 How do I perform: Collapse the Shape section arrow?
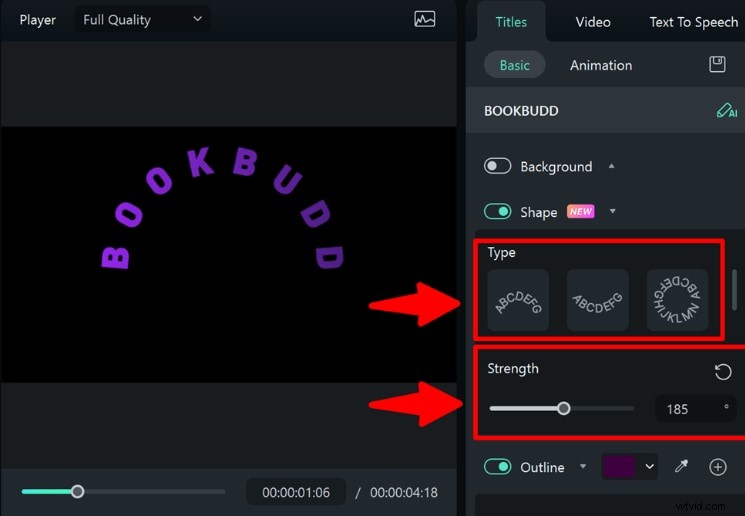pos(612,212)
